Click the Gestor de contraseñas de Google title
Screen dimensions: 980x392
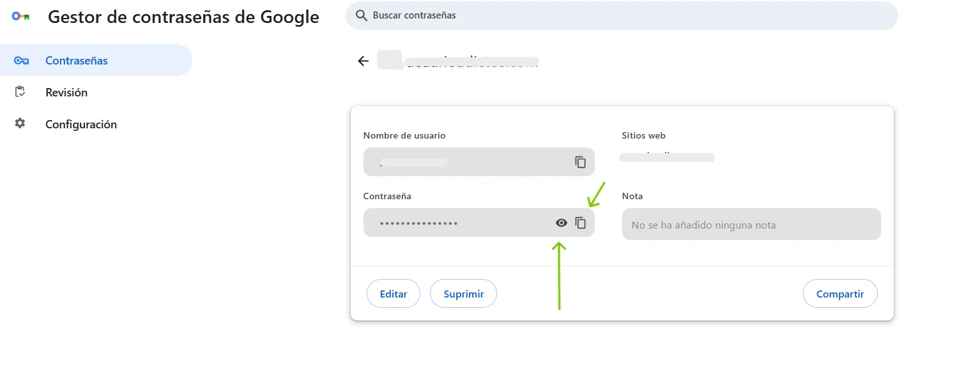(183, 17)
